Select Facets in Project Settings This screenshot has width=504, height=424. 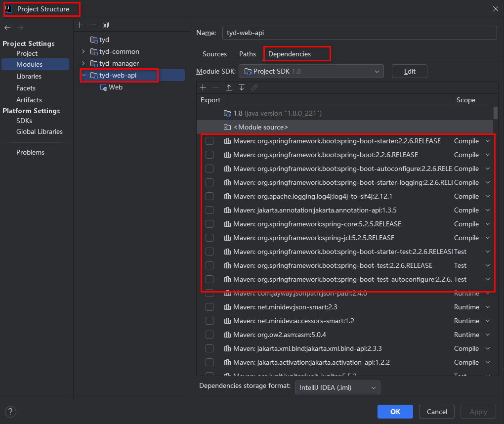(x=26, y=88)
